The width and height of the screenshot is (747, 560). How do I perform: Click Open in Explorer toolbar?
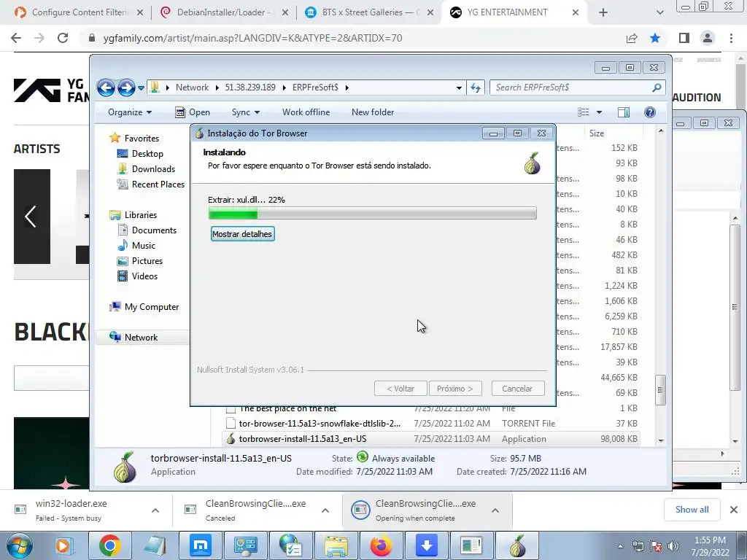click(x=193, y=112)
